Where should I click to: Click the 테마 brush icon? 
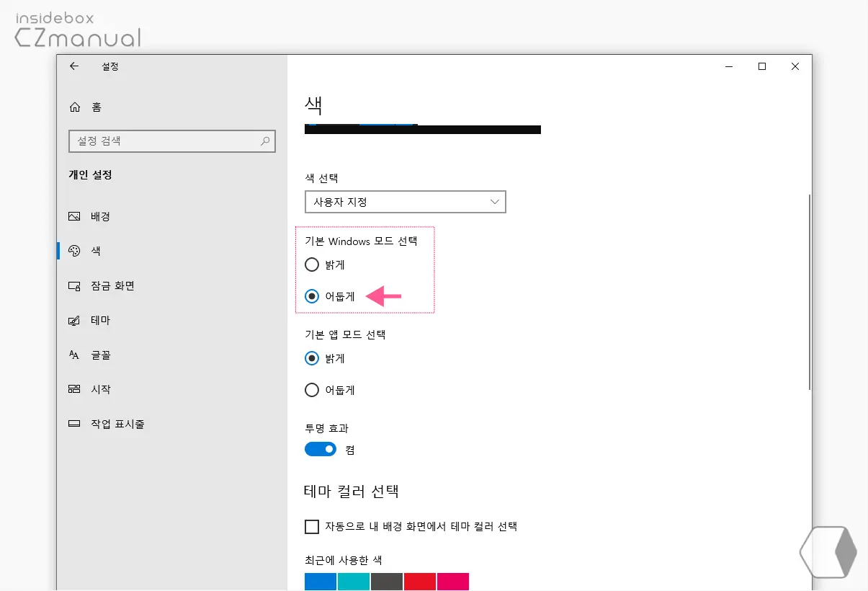[74, 321]
